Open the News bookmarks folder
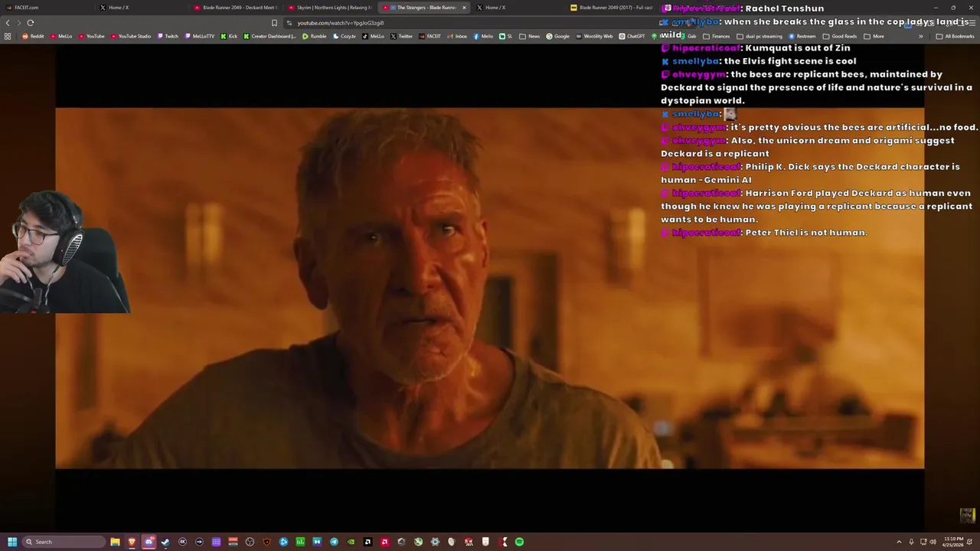The image size is (980, 551). click(530, 36)
